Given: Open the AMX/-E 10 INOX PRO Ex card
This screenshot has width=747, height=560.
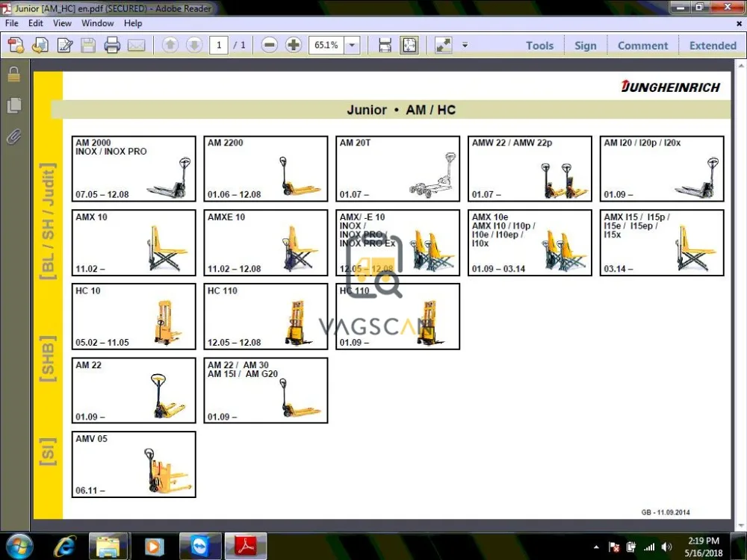Looking at the screenshot, I should (398, 243).
